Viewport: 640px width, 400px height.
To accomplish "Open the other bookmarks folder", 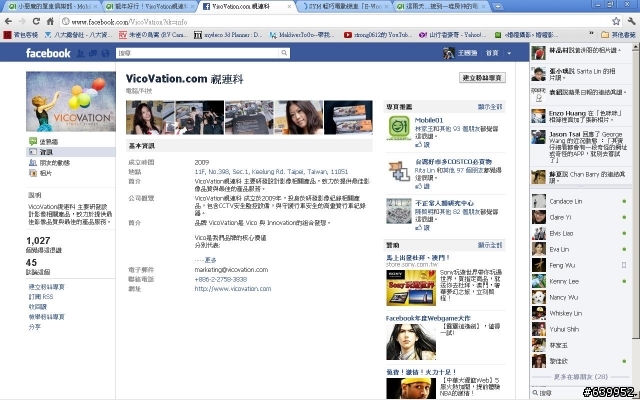I will (618, 35).
